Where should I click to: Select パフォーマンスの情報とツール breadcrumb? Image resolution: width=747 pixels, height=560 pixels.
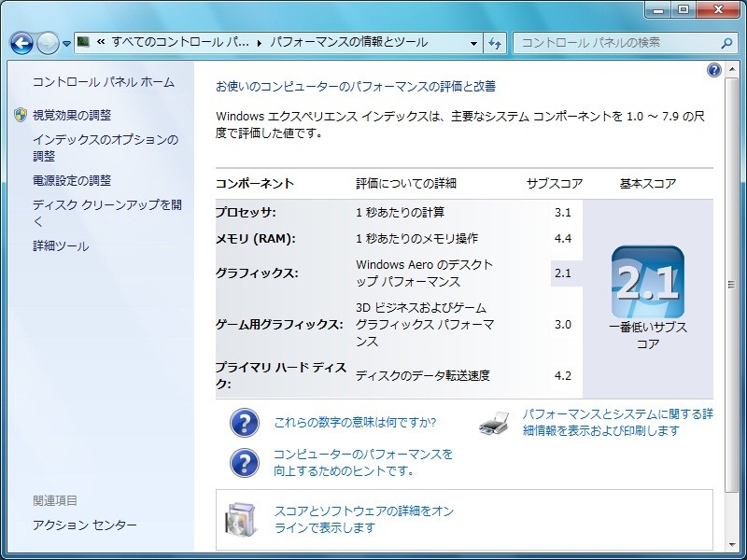[x=348, y=42]
